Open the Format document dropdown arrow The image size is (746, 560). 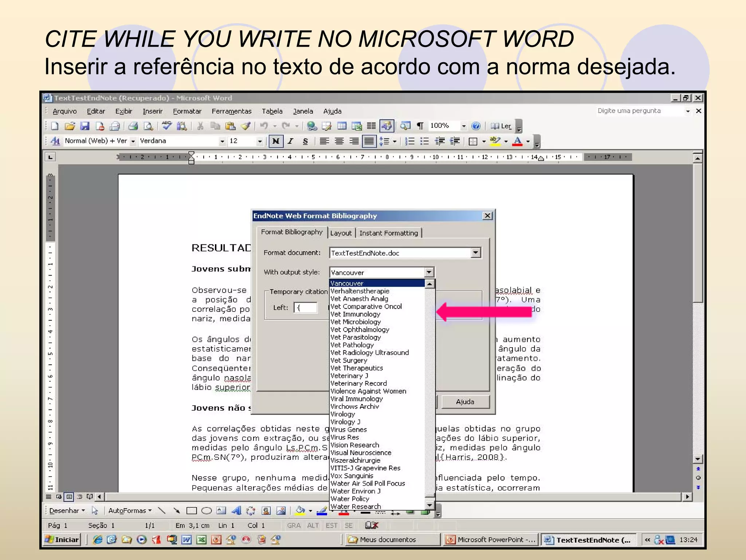(x=476, y=252)
